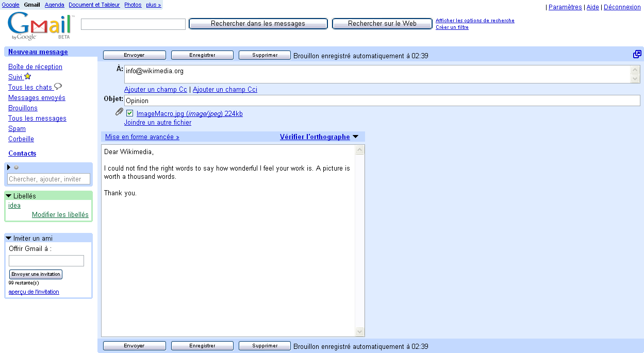Screen dimensions: 644x353
Task: Collapse the Inviter un ami section
Action: (x=8, y=238)
